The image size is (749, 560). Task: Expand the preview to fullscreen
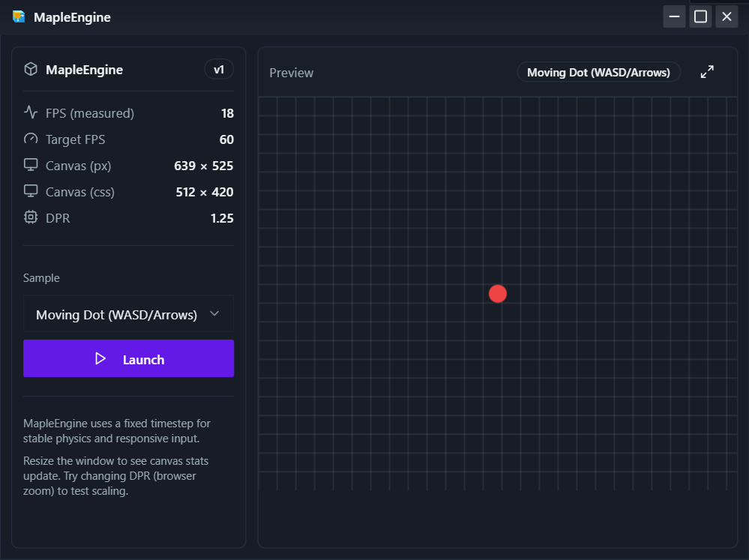[x=707, y=72]
